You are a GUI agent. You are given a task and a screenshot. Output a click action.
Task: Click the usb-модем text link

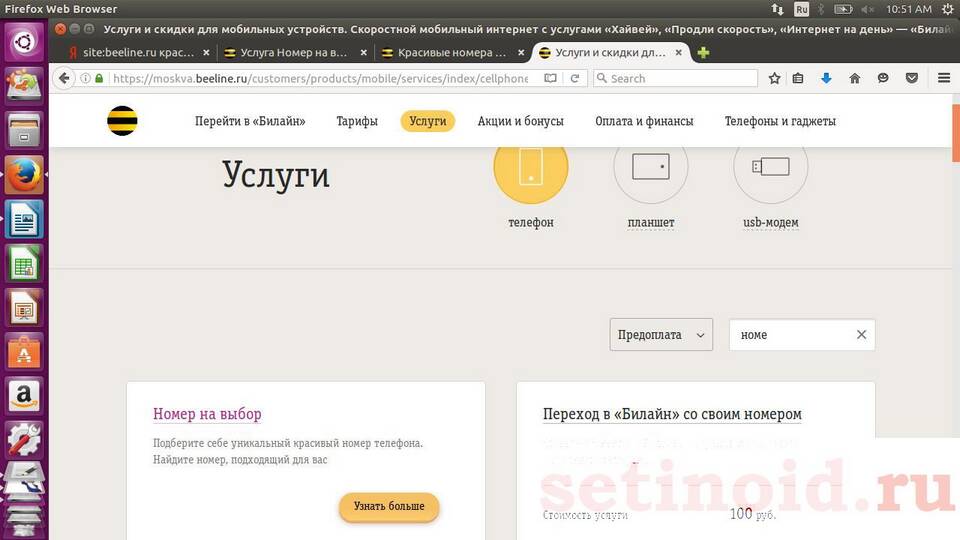click(771, 222)
